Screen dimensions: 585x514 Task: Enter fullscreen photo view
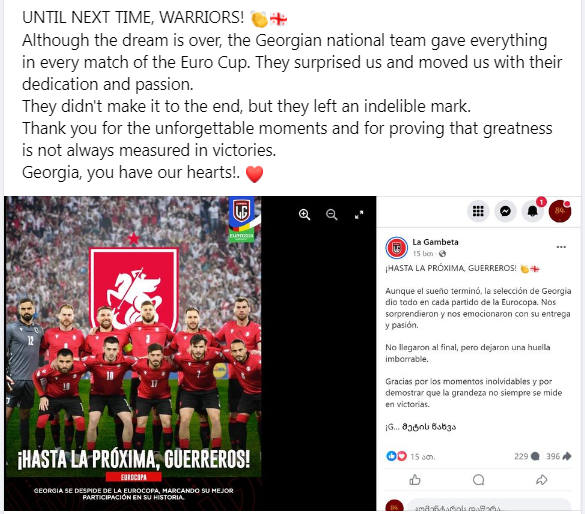[359, 214]
